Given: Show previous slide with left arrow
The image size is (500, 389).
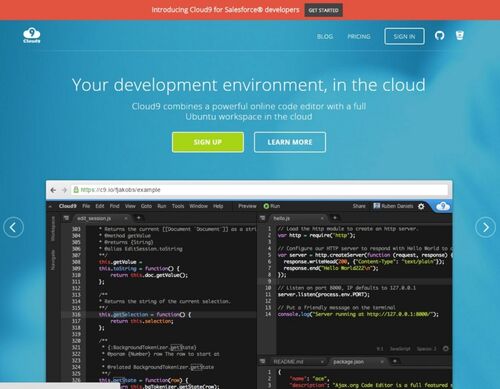Looking at the screenshot, I should click(x=13, y=227).
